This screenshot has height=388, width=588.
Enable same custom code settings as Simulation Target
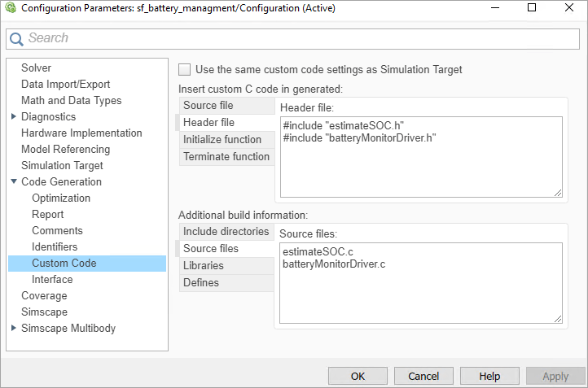(185, 70)
